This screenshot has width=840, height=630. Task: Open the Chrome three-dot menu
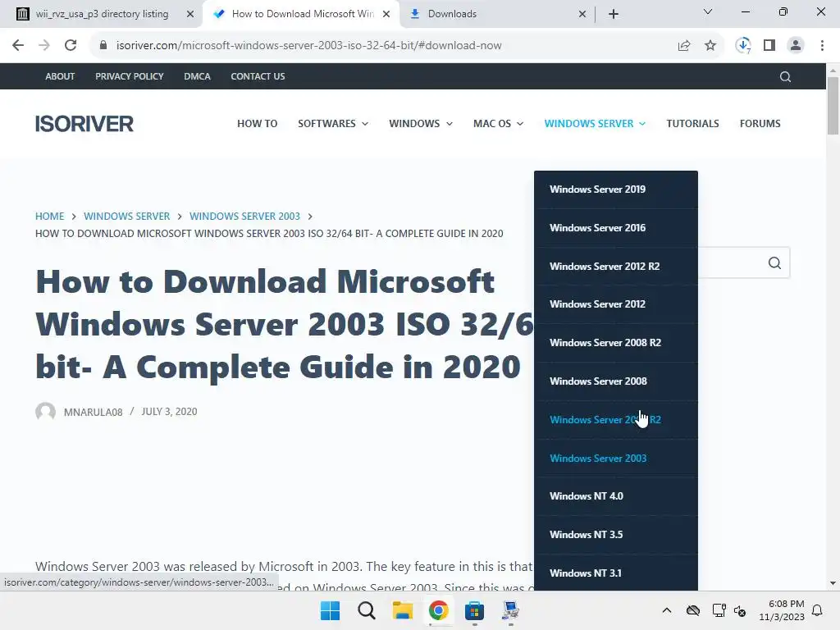click(822, 46)
